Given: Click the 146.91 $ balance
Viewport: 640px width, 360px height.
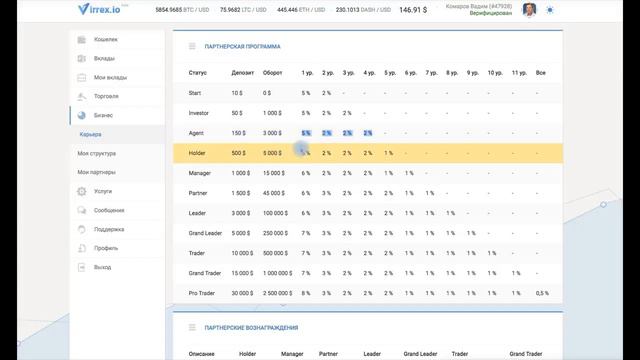Looking at the screenshot, I should (x=413, y=10).
